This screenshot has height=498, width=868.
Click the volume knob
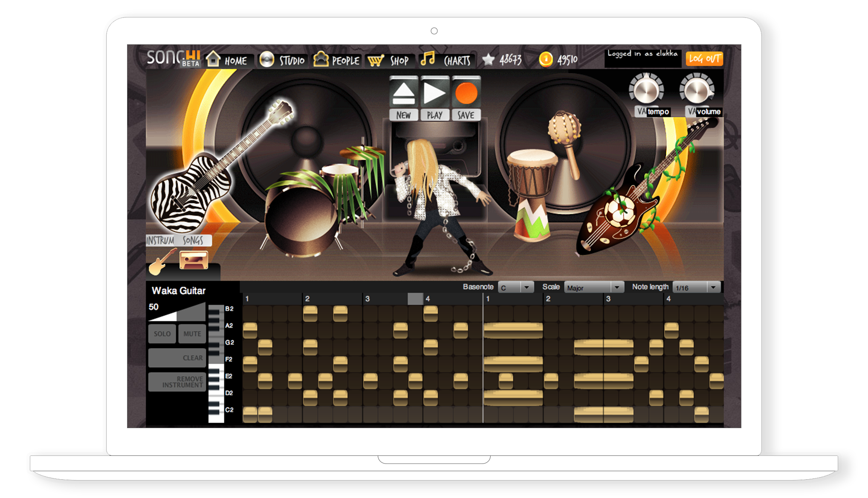pos(697,89)
